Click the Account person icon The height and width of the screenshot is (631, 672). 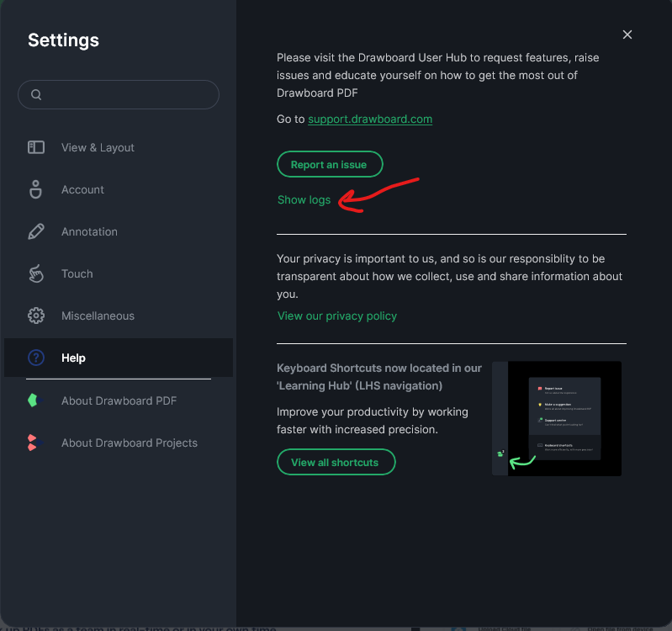tap(35, 189)
